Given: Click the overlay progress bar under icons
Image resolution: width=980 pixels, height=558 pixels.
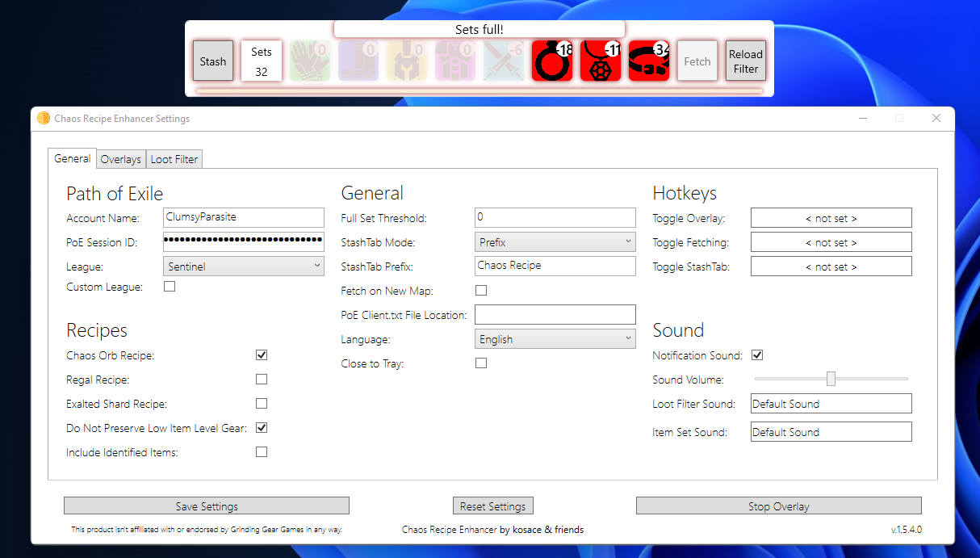Looking at the screenshot, I should coord(480,90).
